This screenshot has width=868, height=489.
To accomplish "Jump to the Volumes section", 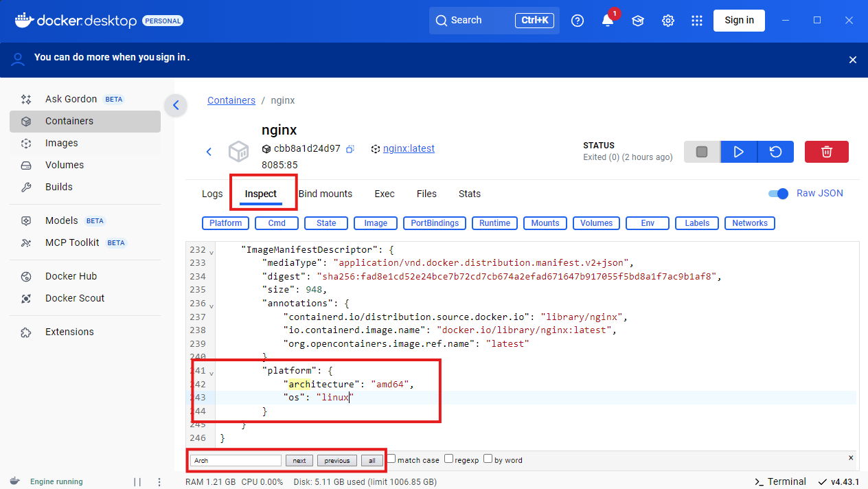I will (x=596, y=223).
